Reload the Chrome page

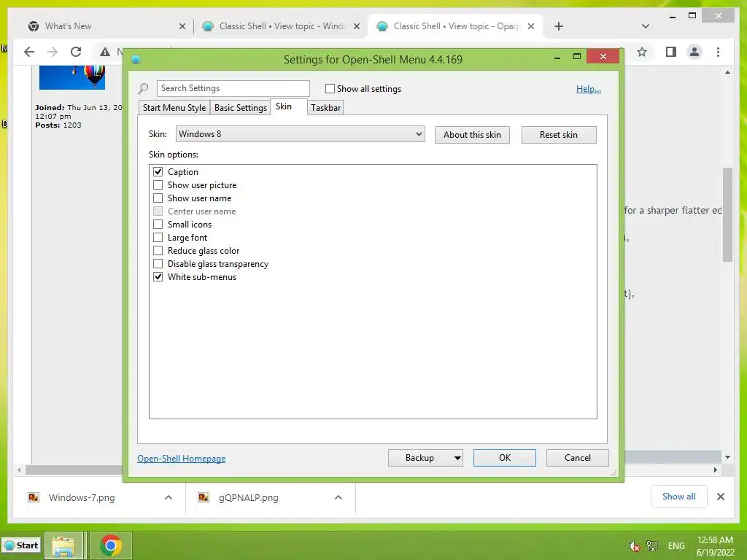(x=76, y=52)
